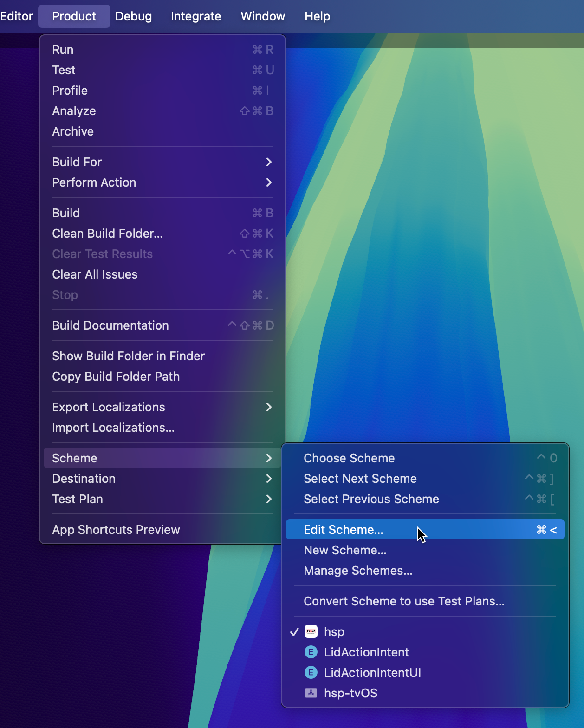The image size is (584, 728).
Task: Click the Scheme submenu chevron
Action: point(269,458)
